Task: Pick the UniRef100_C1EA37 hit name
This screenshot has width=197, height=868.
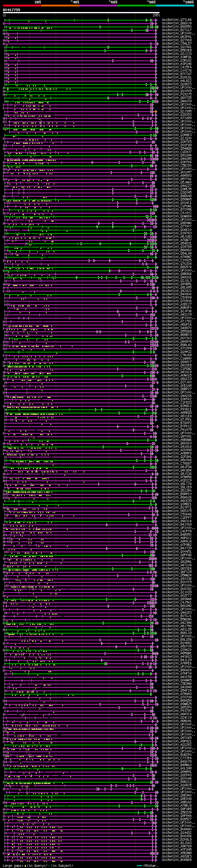Action: tap(176, 152)
